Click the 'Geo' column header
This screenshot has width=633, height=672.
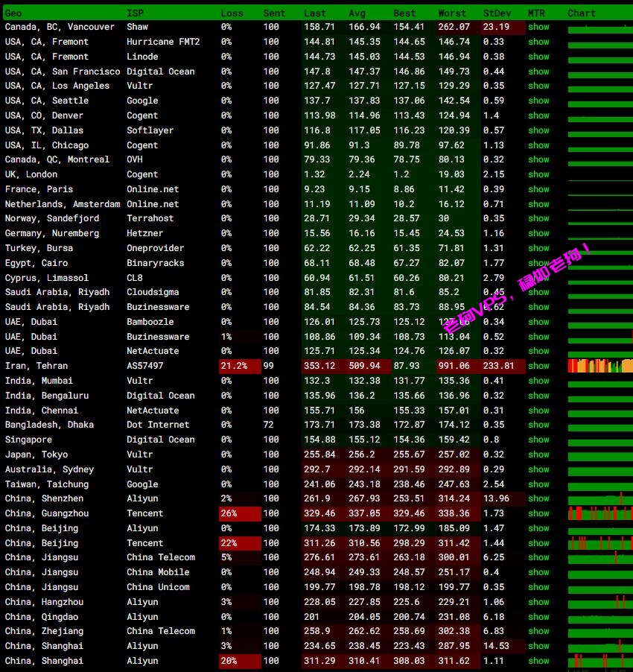pyautogui.click(x=13, y=13)
